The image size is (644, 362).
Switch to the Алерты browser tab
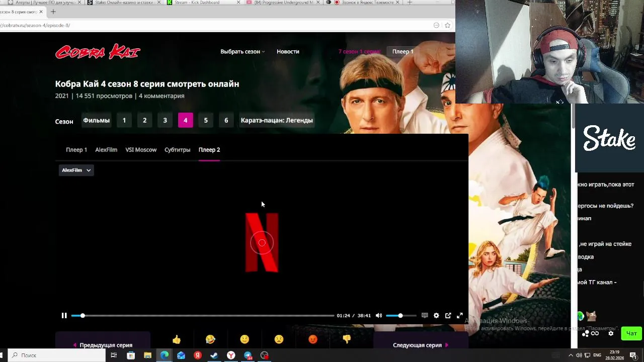[44, 3]
